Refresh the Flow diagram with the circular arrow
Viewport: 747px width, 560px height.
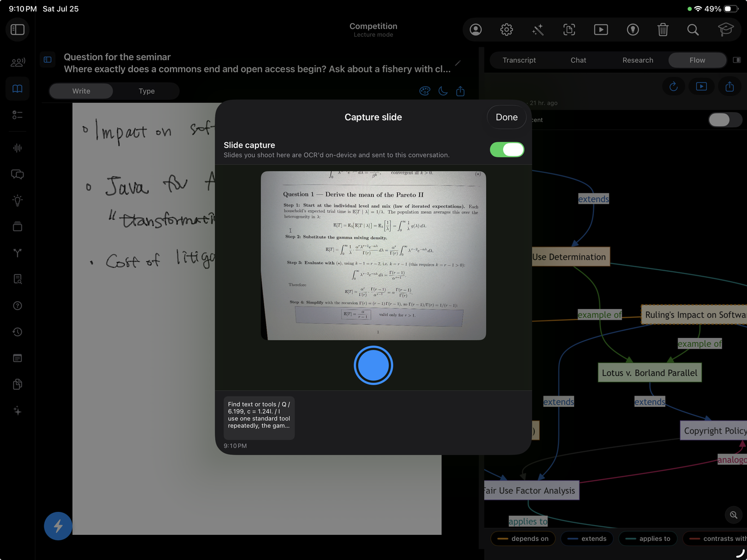[x=674, y=86]
